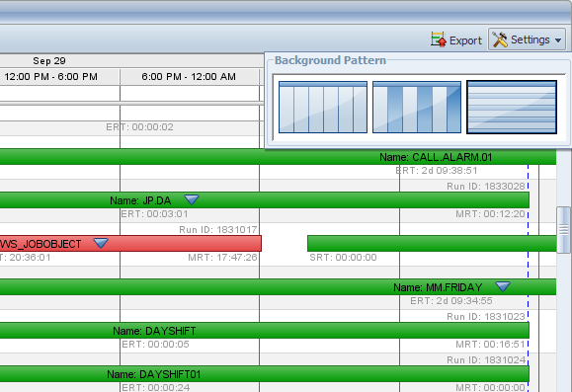Click the Export button
The height and width of the screenshot is (392, 572).
(456, 39)
